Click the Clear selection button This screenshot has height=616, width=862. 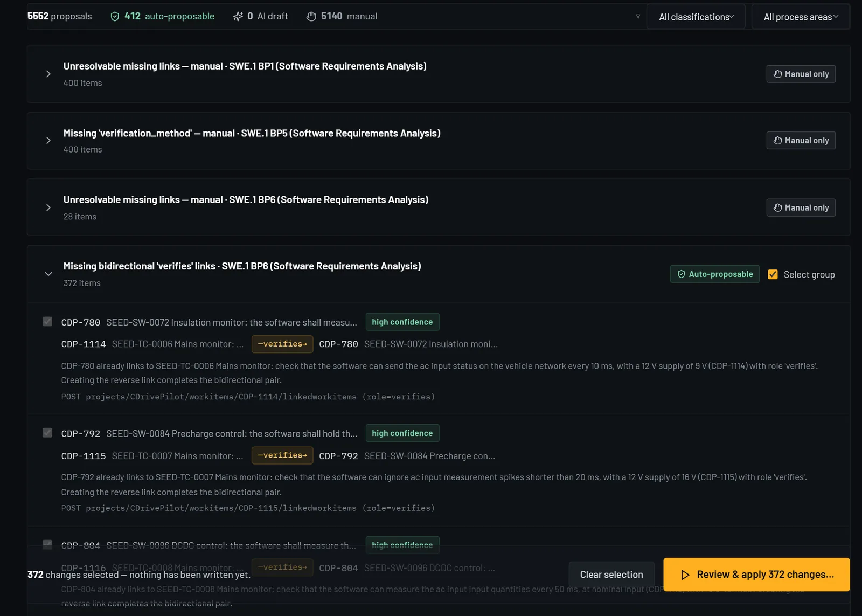(611, 575)
